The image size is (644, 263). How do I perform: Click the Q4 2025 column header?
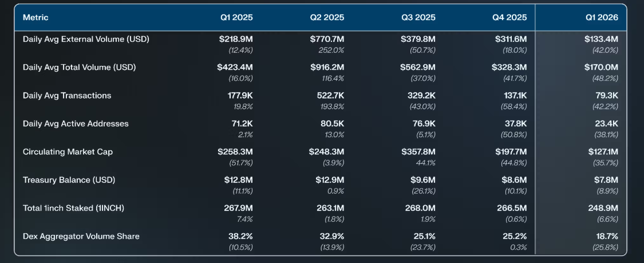pyautogui.click(x=509, y=17)
